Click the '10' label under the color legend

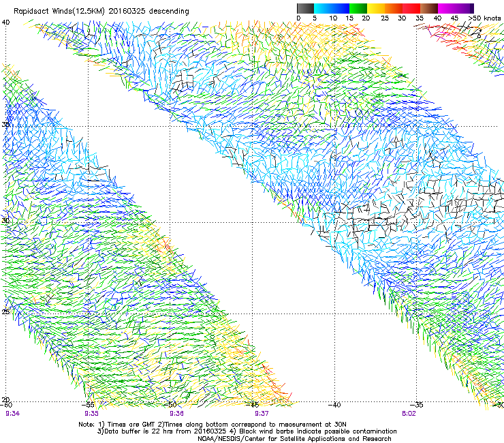[333, 18]
